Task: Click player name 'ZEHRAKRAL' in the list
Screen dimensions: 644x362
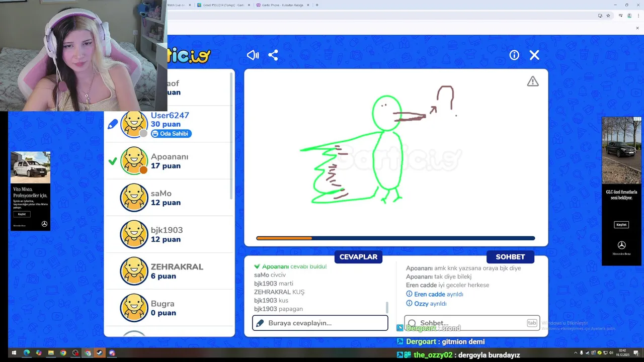Action: click(x=177, y=267)
